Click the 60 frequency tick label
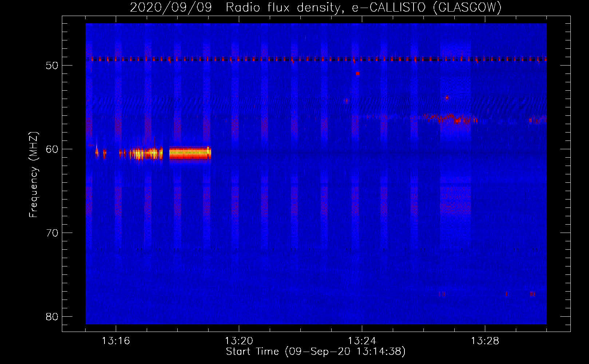Image resolution: width=589 pixels, height=364 pixels. [52, 149]
